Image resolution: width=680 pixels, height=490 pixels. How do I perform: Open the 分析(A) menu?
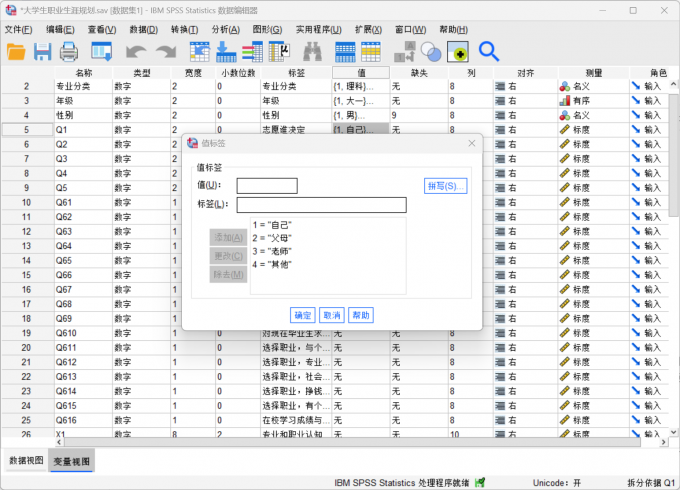pos(225,29)
